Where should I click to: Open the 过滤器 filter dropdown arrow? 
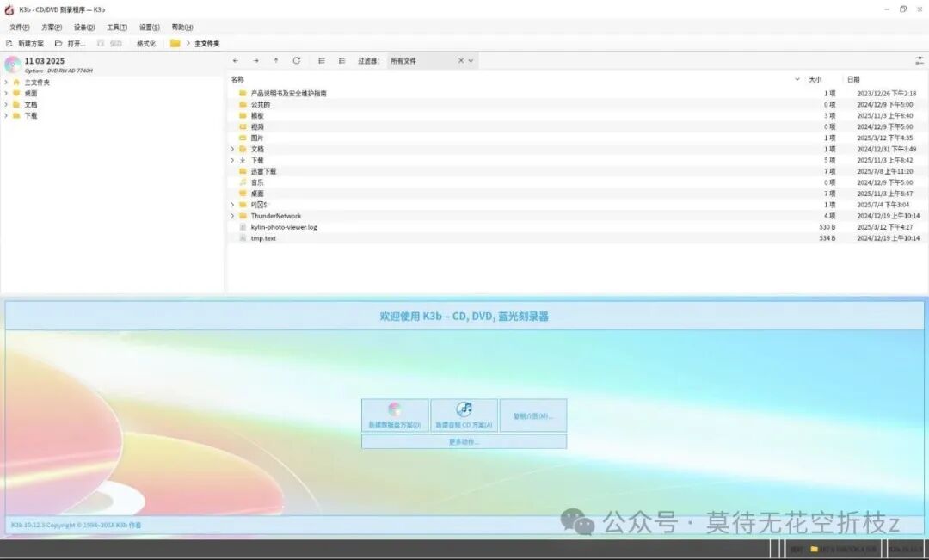(471, 60)
